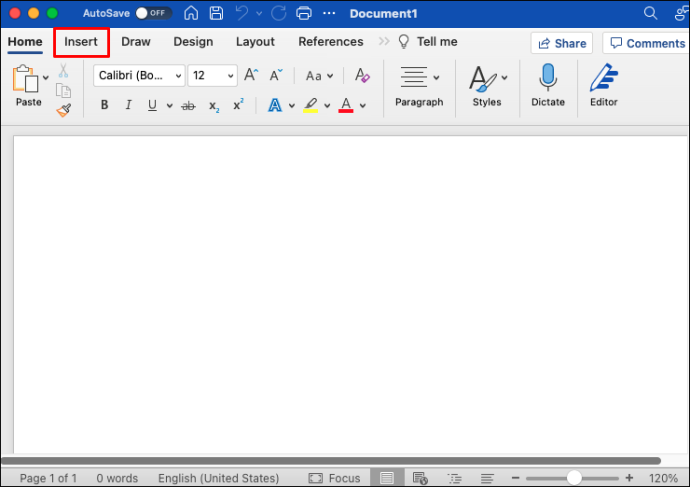The width and height of the screenshot is (690, 487).
Task: Select the Home tab
Action: coord(25,42)
